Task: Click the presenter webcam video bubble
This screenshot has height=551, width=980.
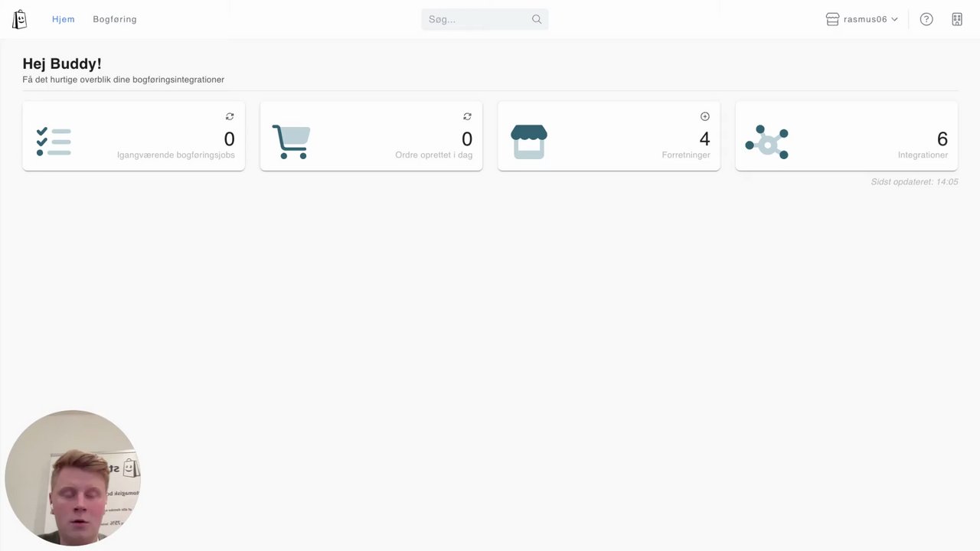Action: coord(73,478)
